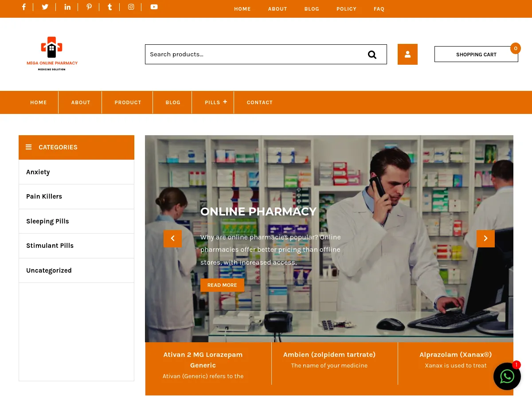532x399 pixels.
Task: Select PRODUCT in the navigation bar
Action: point(128,102)
